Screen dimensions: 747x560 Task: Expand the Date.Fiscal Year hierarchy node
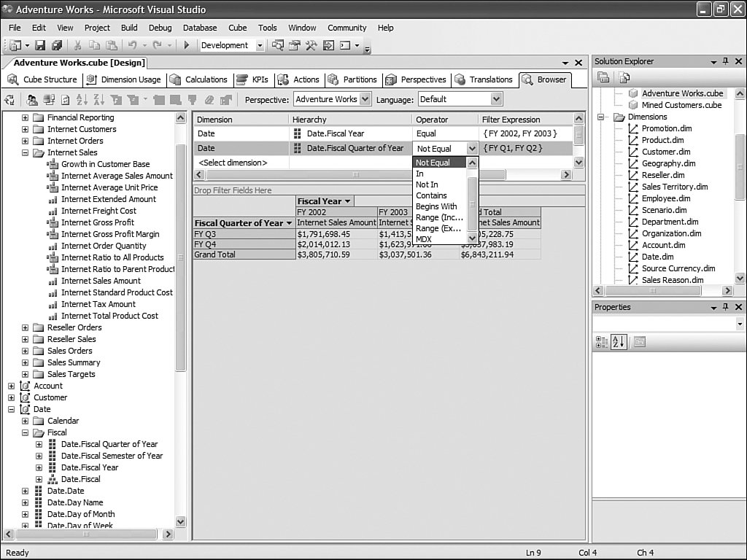(x=39, y=467)
